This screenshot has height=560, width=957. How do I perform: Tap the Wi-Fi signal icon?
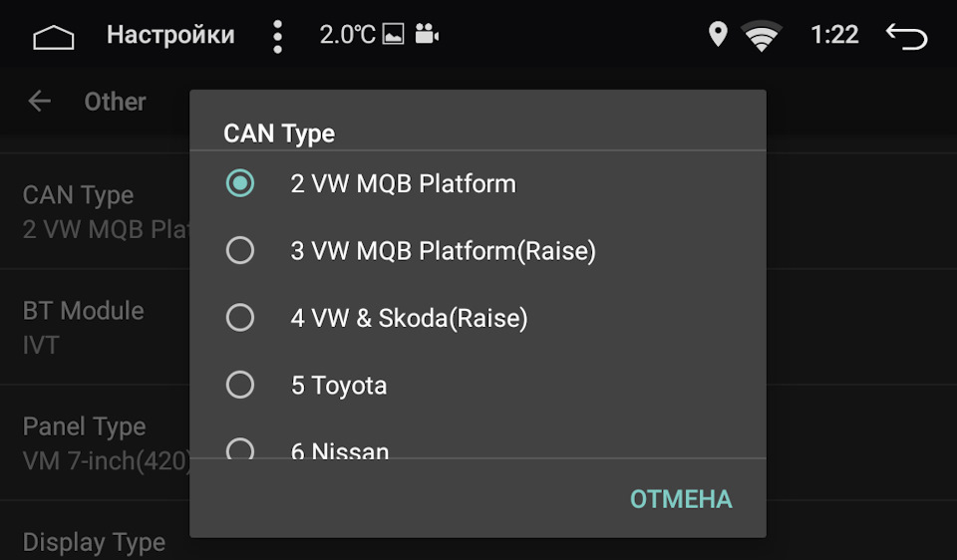762,37
